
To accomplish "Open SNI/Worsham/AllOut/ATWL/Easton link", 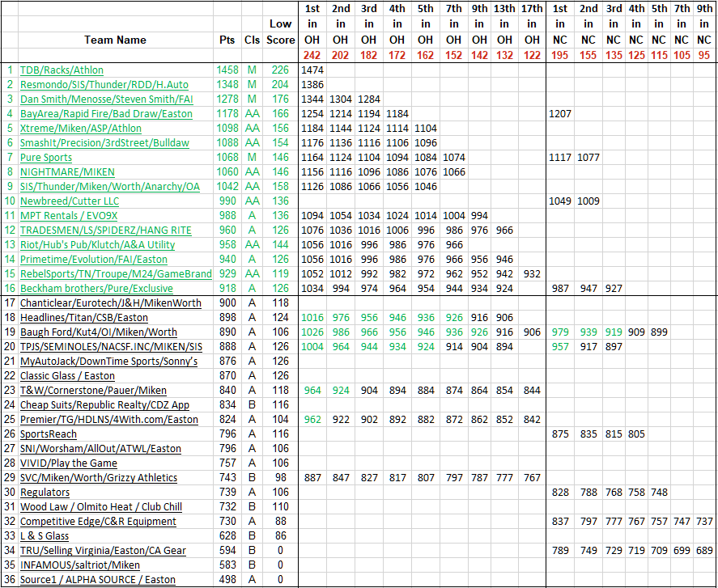I will coord(100,448).
